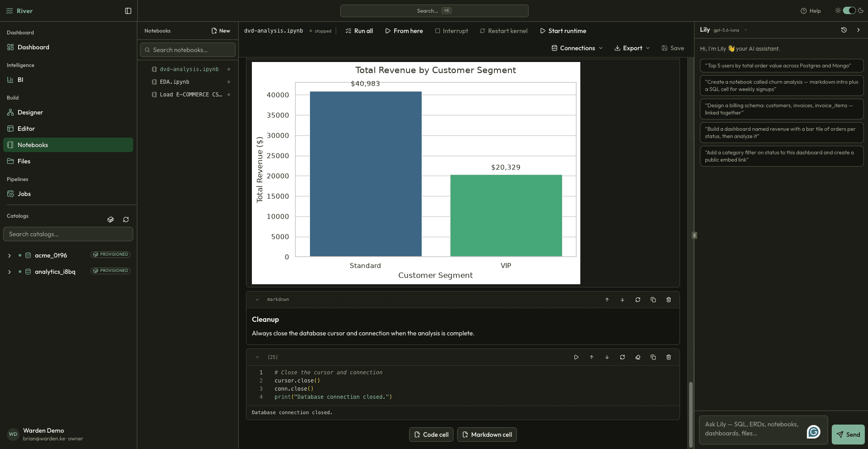Screen dimensions: 868x449
Task: Open the Export dropdown
Action: click(632, 48)
